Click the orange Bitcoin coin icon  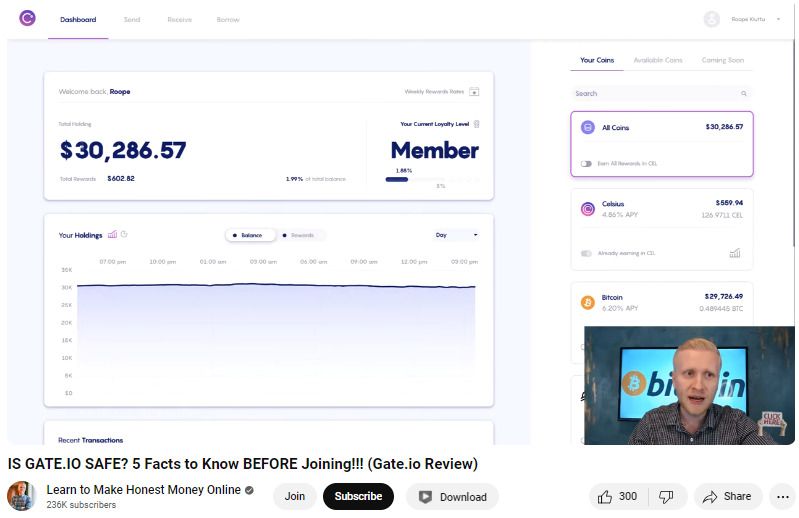(x=588, y=303)
